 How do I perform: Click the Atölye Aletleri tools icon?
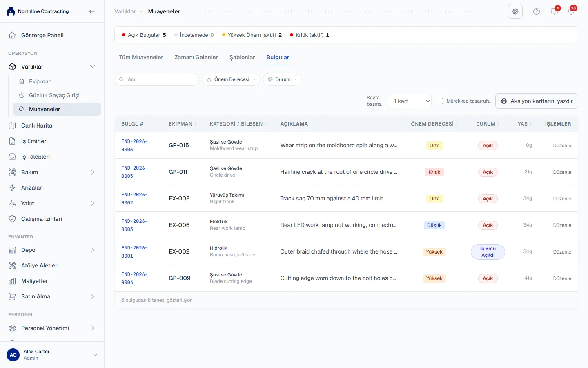[12, 265]
